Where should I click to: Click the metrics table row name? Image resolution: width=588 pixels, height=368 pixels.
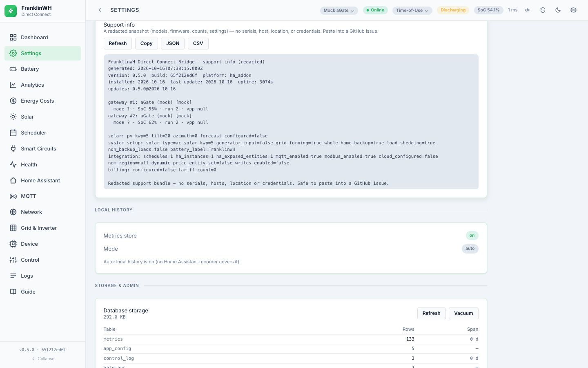(113, 339)
